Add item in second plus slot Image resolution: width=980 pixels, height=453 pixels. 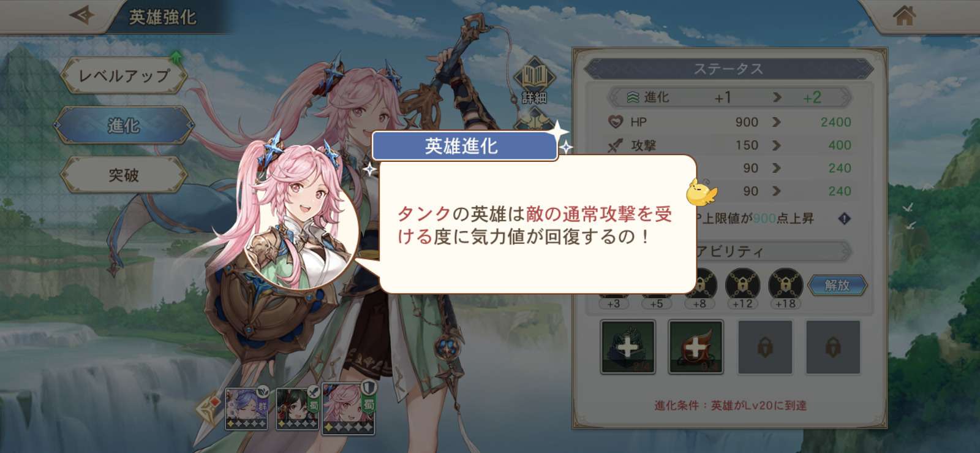point(696,347)
